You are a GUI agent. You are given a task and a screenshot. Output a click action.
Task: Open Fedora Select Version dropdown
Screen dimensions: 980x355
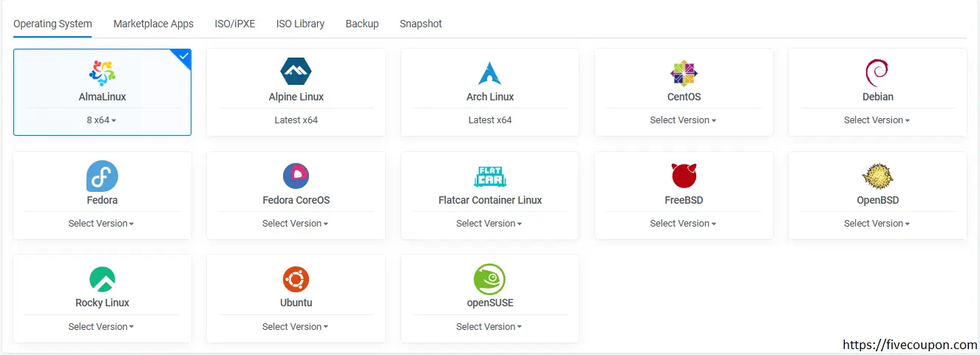click(102, 223)
